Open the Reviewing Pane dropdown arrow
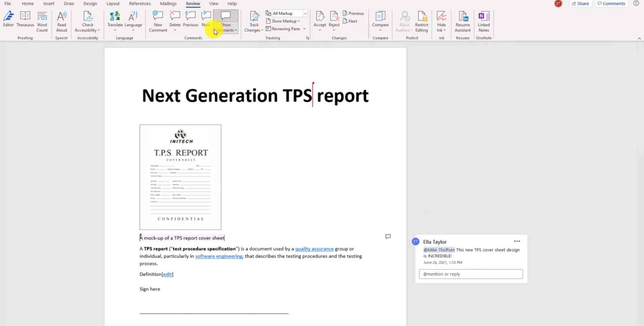644x326 pixels. [304, 29]
